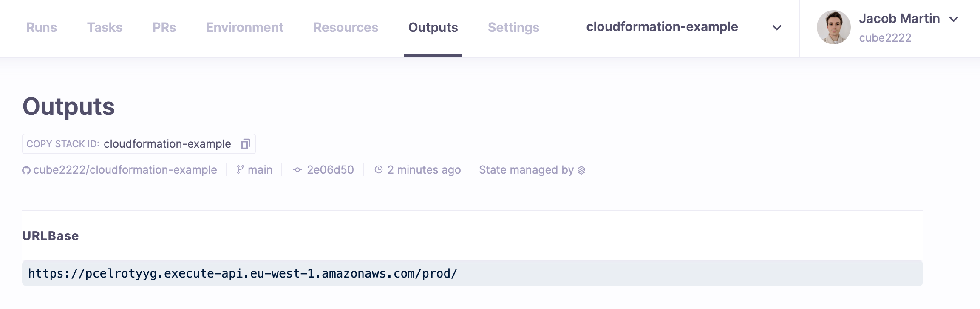
Task: Click the GitHub icon next to cube2222/cloudformation-example
Action: point(26,169)
